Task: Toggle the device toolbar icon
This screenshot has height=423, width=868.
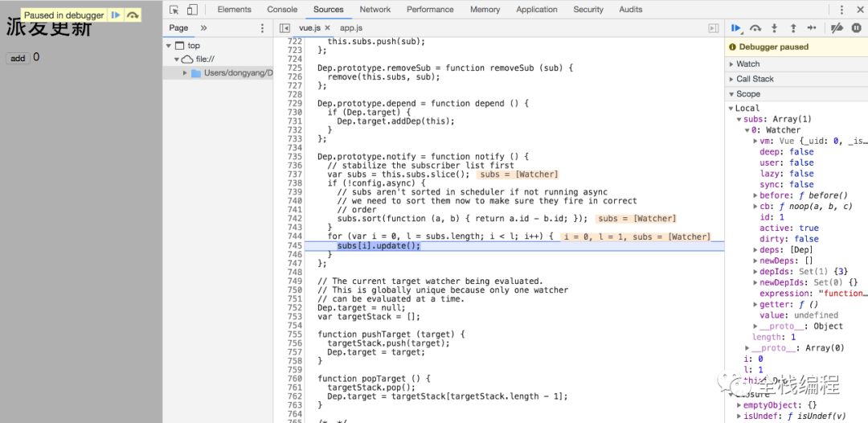Action: pyautogui.click(x=192, y=10)
